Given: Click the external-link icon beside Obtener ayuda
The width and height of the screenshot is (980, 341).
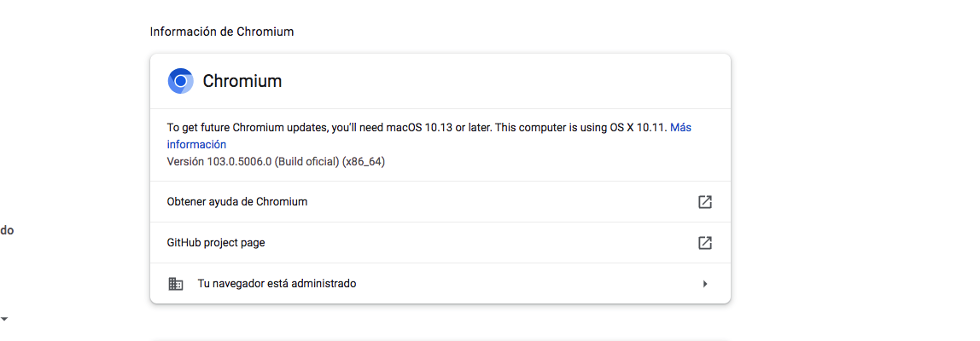Looking at the screenshot, I should (x=704, y=202).
